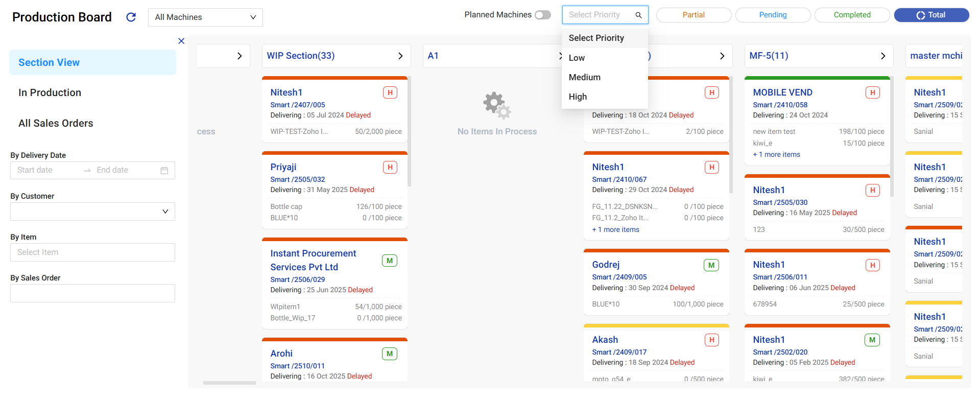Click the H priority badge on Priyaji card

coord(390,168)
